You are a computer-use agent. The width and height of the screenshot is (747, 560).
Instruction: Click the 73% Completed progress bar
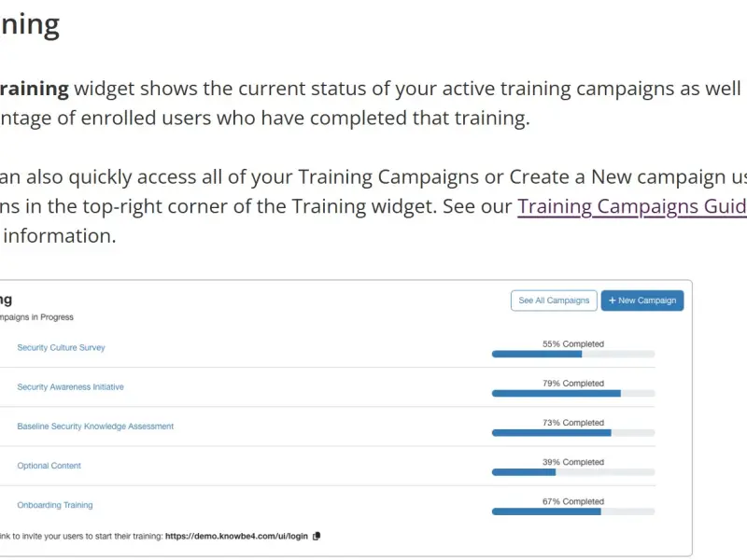(x=572, y=433)
